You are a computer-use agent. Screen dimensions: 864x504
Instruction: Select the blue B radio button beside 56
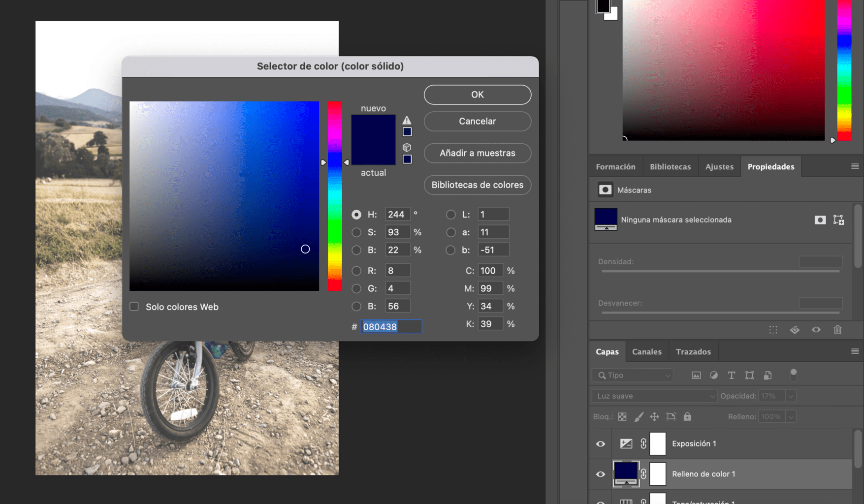click(x=356, y=306)
